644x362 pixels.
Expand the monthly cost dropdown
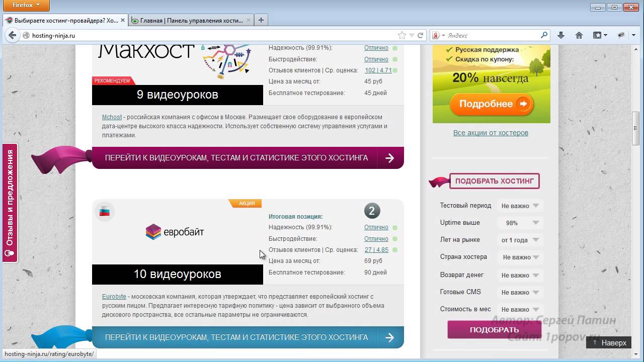tap(520, 309)
